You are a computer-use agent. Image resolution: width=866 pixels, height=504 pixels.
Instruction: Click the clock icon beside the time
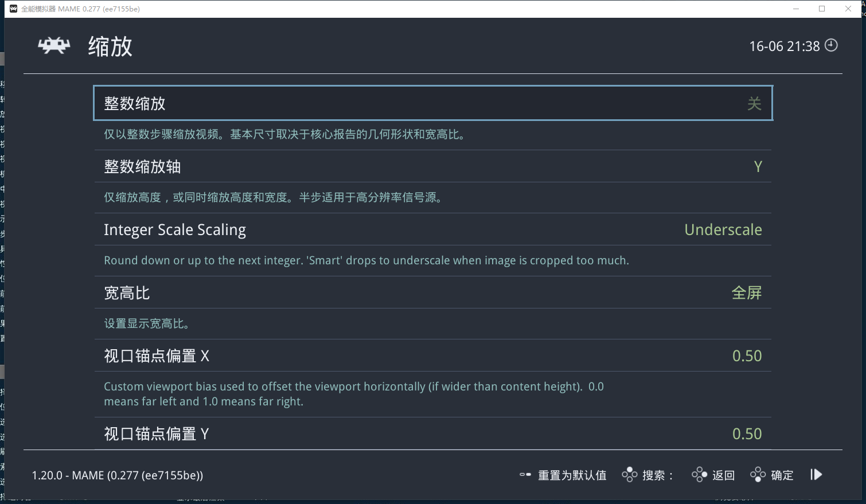(x=831, y=45)
